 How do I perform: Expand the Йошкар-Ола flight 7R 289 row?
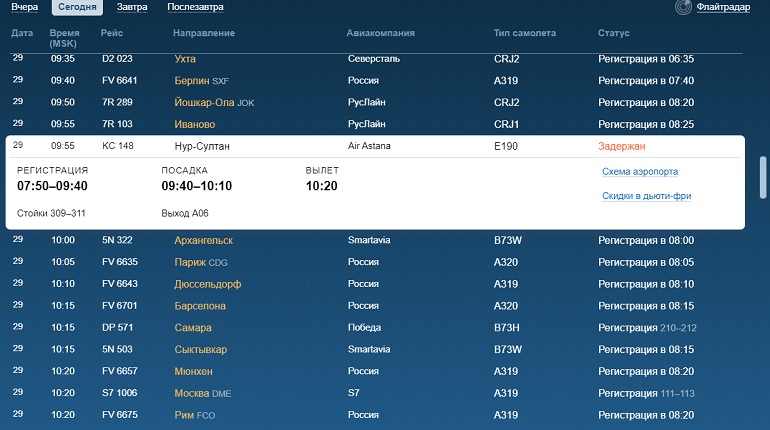[375, 103]
